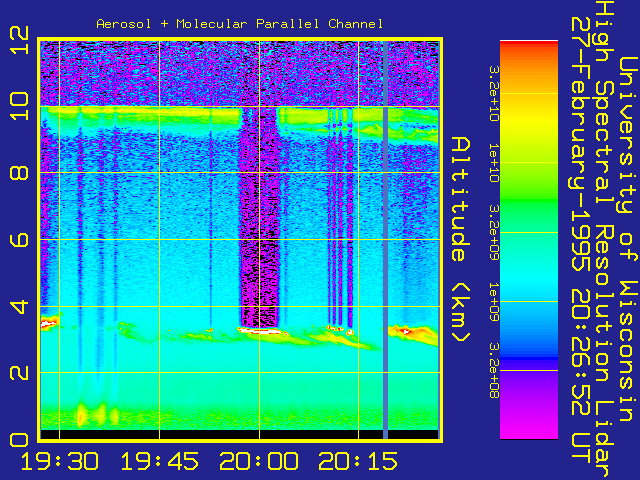Image resolution: width=640 pixels, height=480 pixels.
Task: Click the "2" altitude tick label
Action: click(x=19, y=372)
